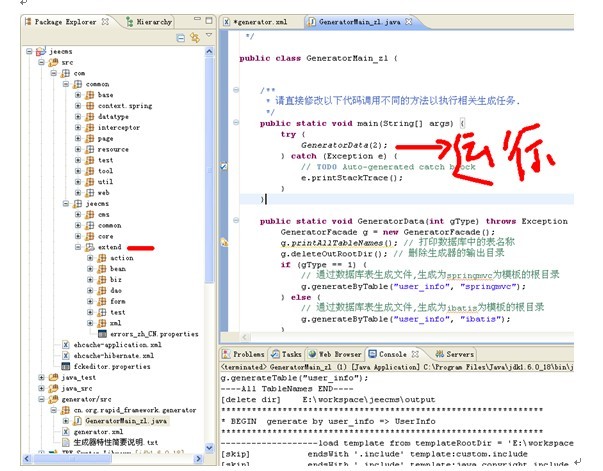
Task: Switch to the Web Browser tab
Action: (x=335, y=354)
